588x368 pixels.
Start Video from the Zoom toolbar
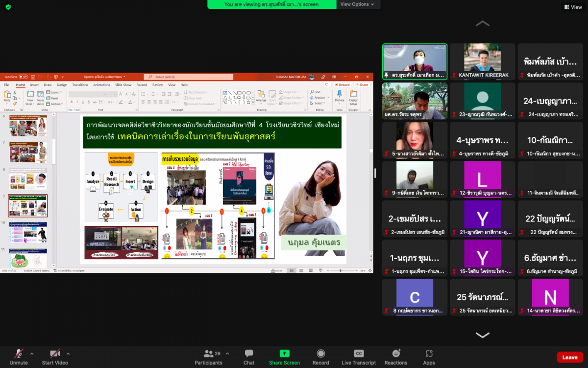click(54, 356)
